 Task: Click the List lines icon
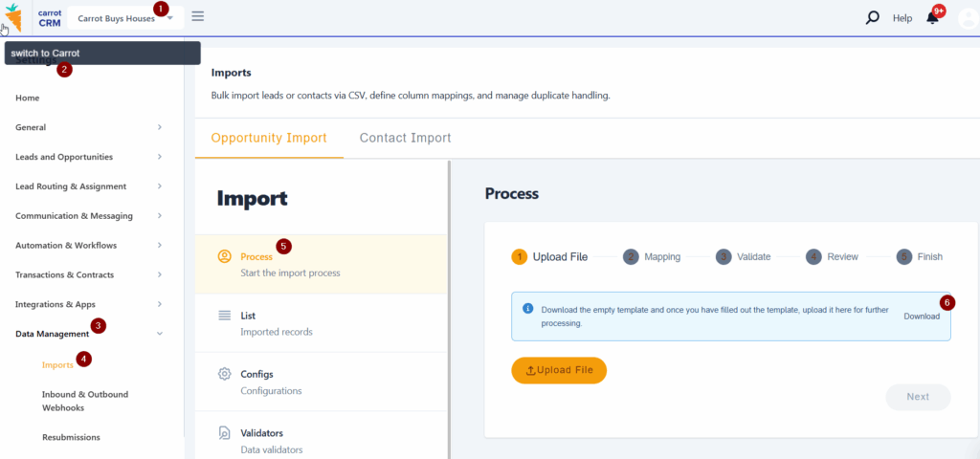(x=225, y=316)
